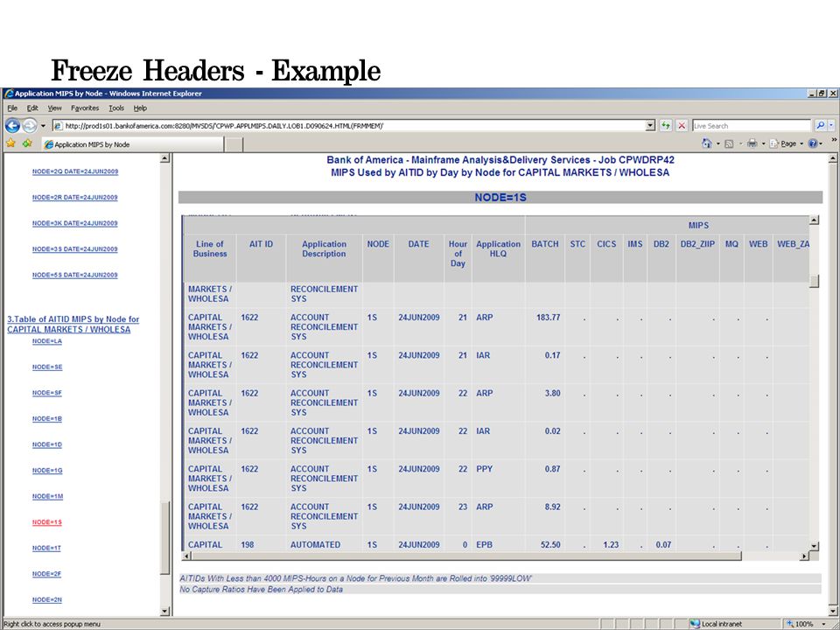840x630 pixels.
Task: Open the Help menu
Action: (x=140, y=108)
